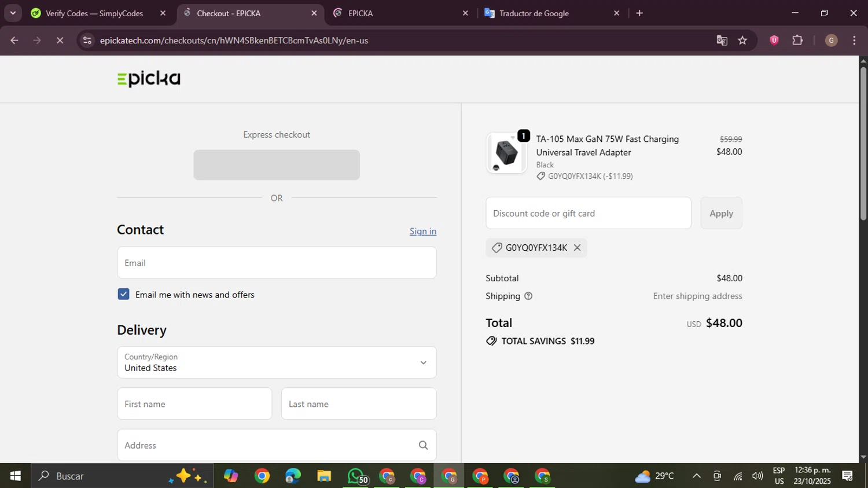Remove the G0YQ0YFX134K discount code
Screen dimensions: 868x488
577,248
